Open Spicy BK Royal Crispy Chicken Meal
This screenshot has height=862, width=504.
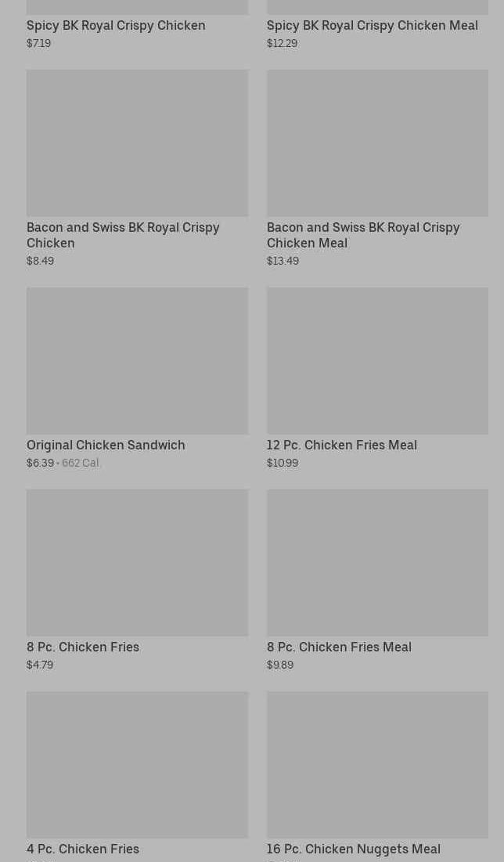point(372,25)
